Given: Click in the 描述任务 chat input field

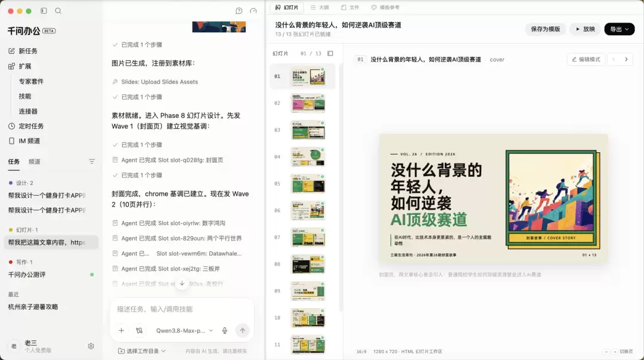Looking at the screenshot, I should point(182,309).
